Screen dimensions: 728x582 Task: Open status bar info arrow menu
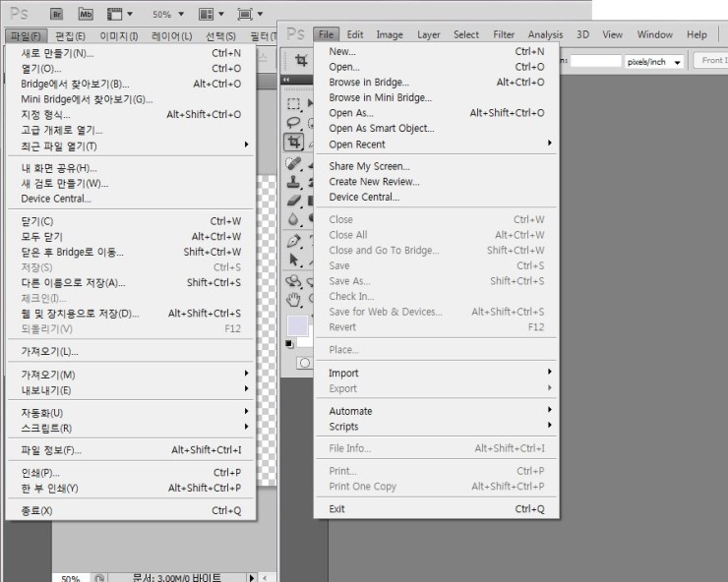[x=251, y=578]
